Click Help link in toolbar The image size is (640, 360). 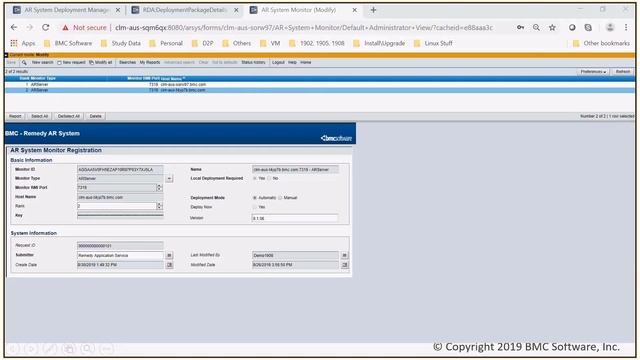pyautogui.click(x=292, y=62)
